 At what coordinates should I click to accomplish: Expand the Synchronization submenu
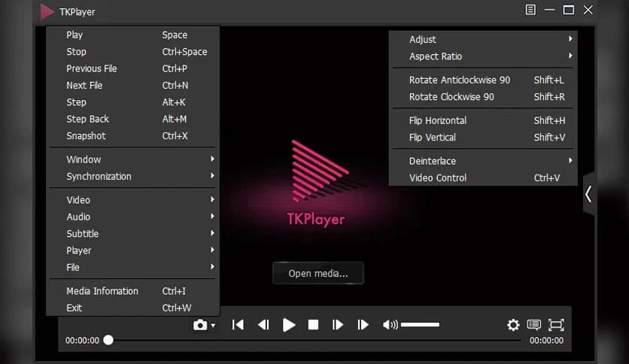[x=132, y=177]
